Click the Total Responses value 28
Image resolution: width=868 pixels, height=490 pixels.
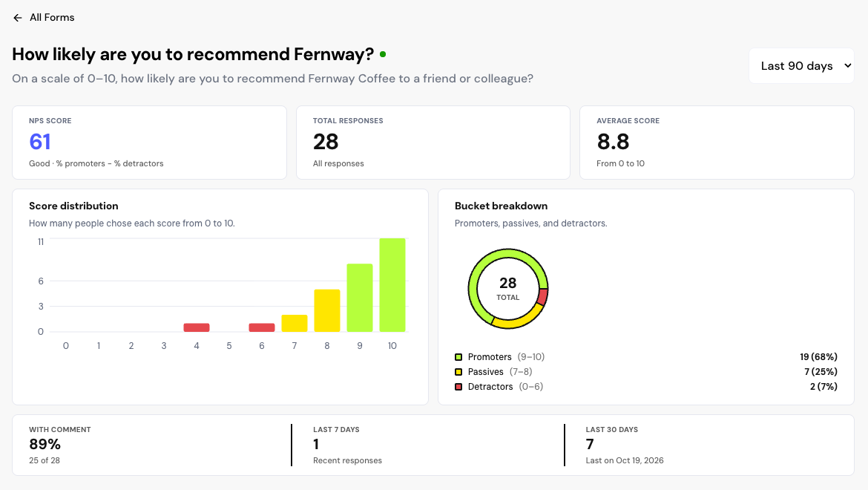(x=326, y=142)
